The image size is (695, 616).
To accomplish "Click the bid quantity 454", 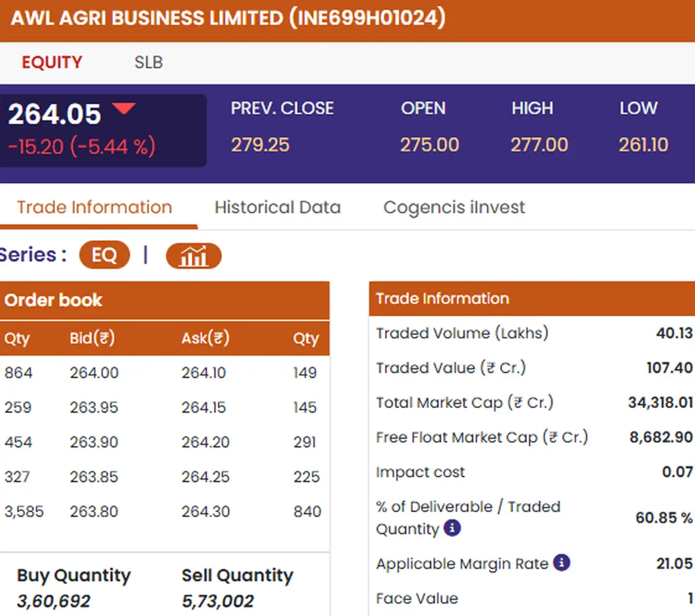I will pyautogui.click(x=18, y=442).
